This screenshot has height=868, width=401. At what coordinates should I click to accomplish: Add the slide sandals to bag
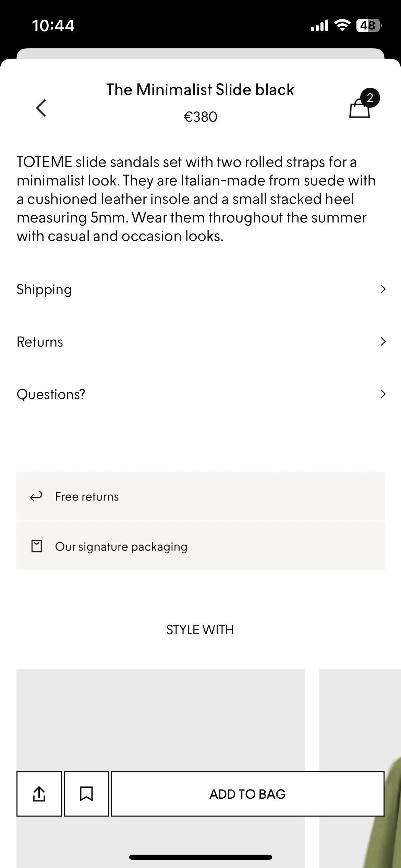248,794
